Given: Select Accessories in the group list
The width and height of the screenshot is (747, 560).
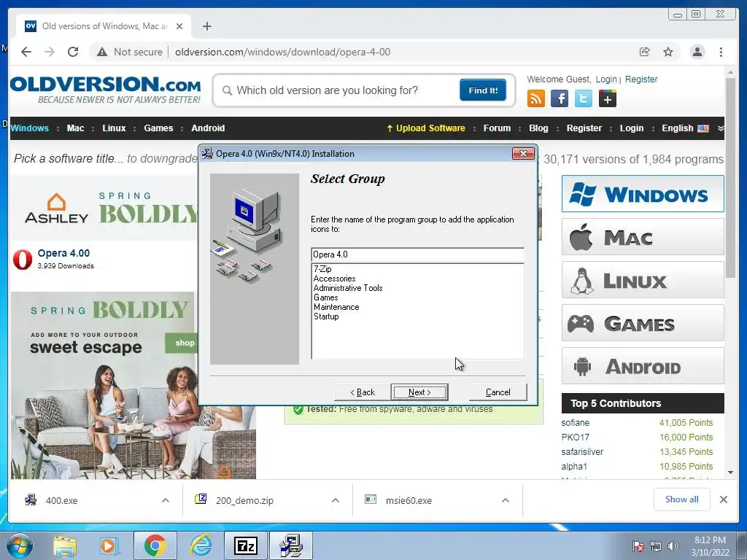Looking at the screenshot, I should click(x=334, y=279).
